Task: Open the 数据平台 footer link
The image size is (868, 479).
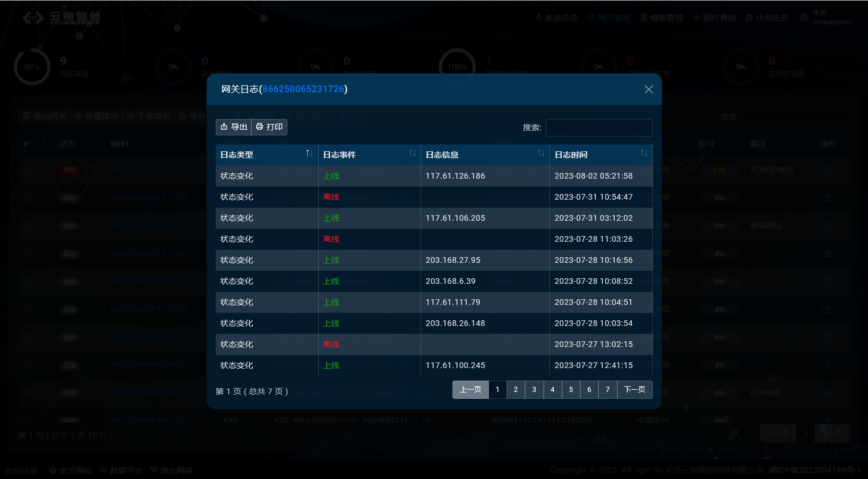Action: [x=121, y=470]
